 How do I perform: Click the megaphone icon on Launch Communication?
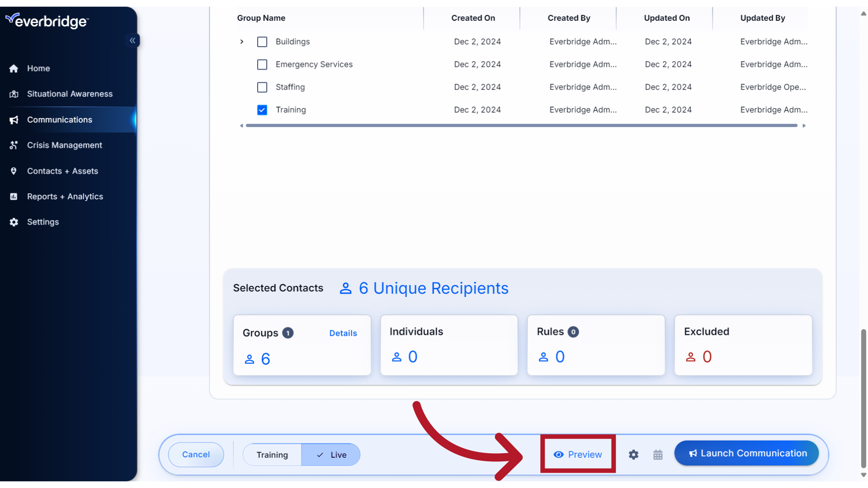693,453
